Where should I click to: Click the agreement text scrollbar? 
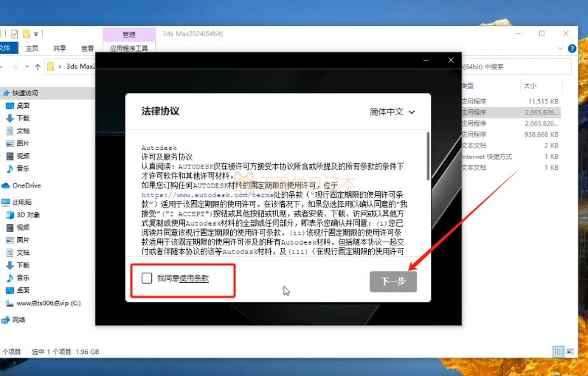coord(428,156)
